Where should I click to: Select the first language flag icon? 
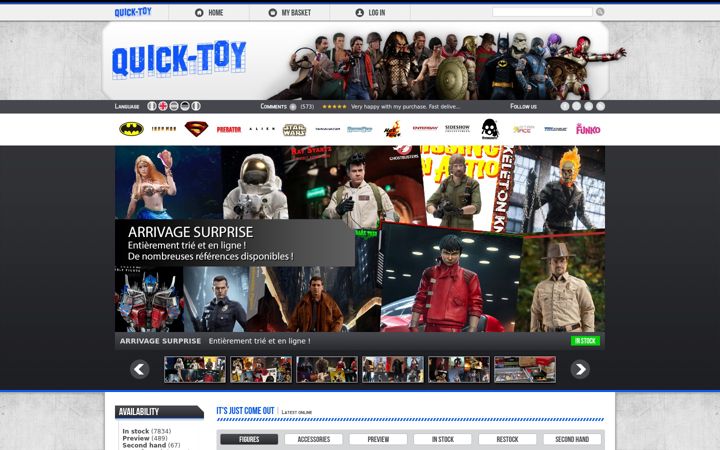[152, 106]
